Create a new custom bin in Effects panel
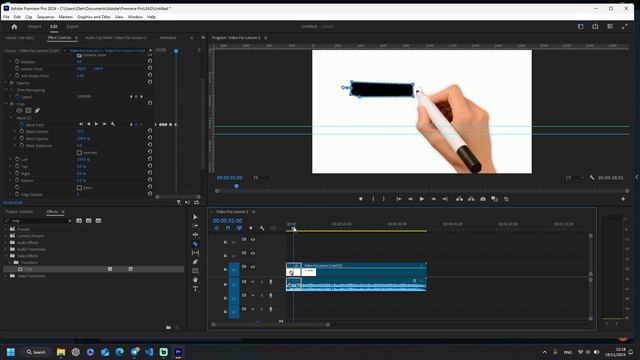 169,327
